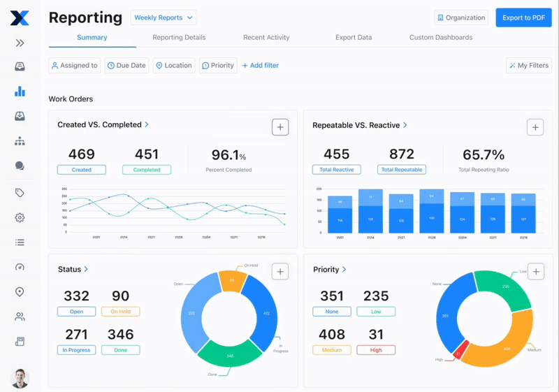Click the Export to PDF button
559x392 pixels.
tap(523, 17)
